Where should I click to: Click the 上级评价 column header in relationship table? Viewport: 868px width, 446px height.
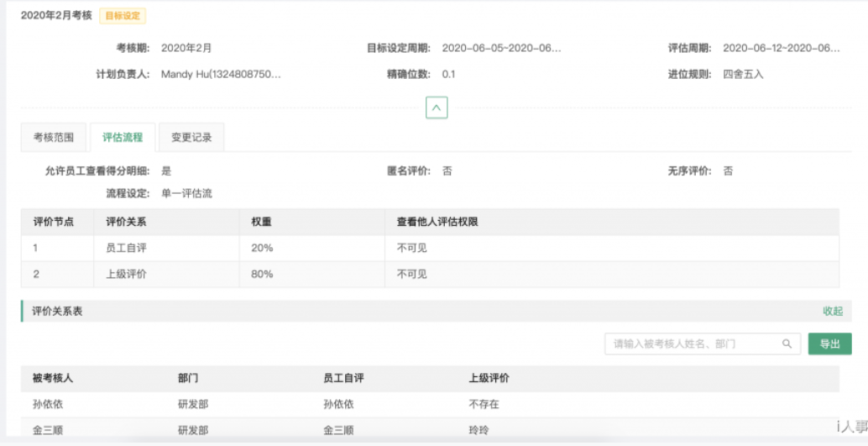pyautogui.click(x=489, y=378)
